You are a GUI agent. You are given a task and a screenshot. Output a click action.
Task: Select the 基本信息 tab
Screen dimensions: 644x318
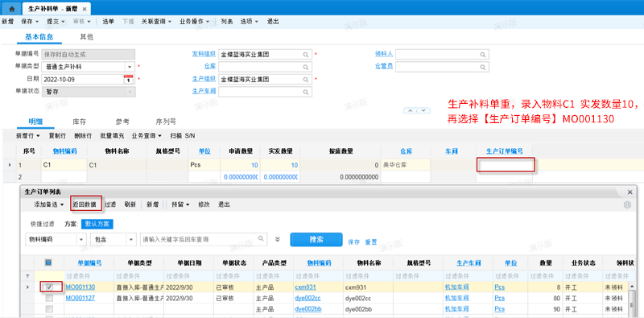[x=39, y=37]
